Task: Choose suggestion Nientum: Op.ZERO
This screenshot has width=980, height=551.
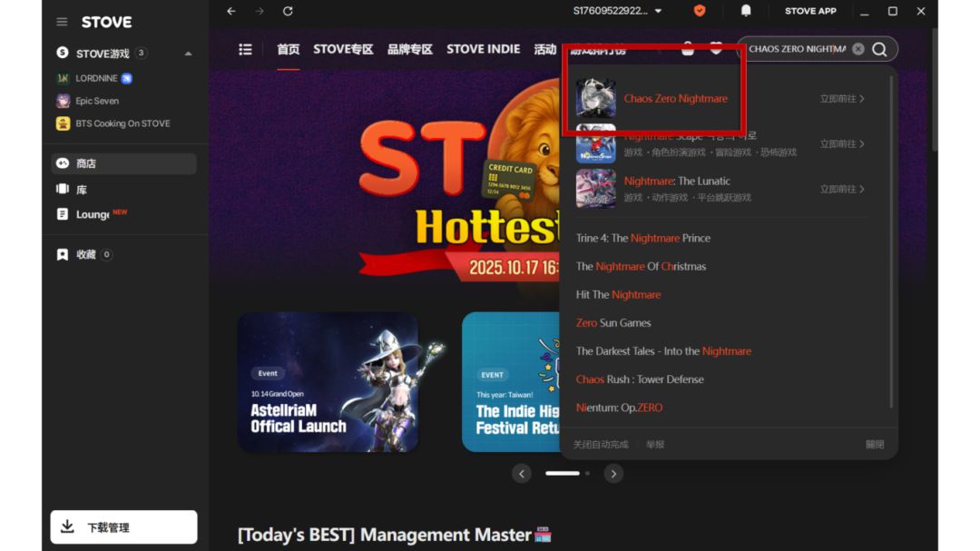Action: [x=620, y=408]
